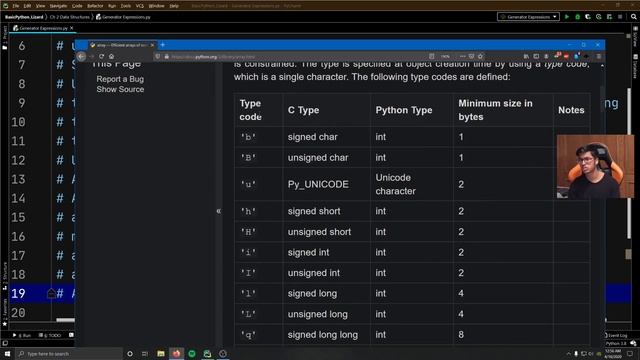640x360 pixels.
Task: Open File Explorer from the taskbar
Action: click(161, 353)
